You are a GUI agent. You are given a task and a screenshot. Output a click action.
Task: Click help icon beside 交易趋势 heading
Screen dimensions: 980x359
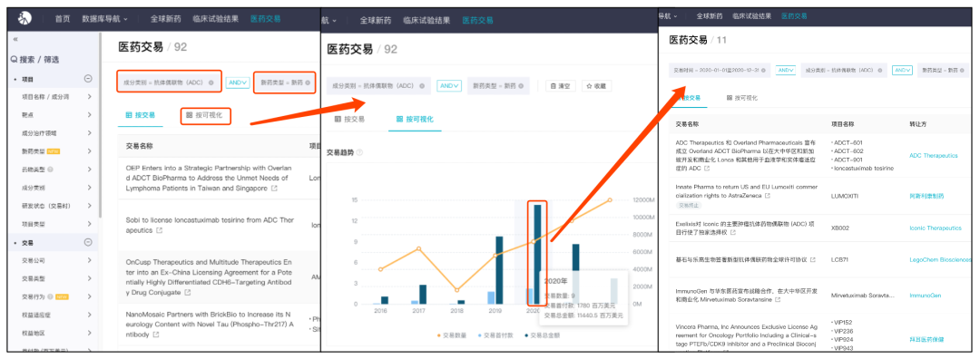pyautogui.click(x=359, y=152)
